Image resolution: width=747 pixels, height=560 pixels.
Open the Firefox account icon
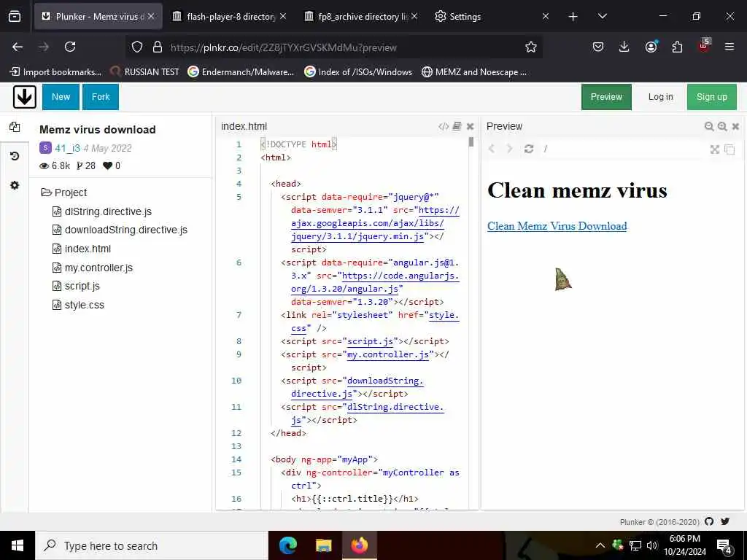point(651,47)
